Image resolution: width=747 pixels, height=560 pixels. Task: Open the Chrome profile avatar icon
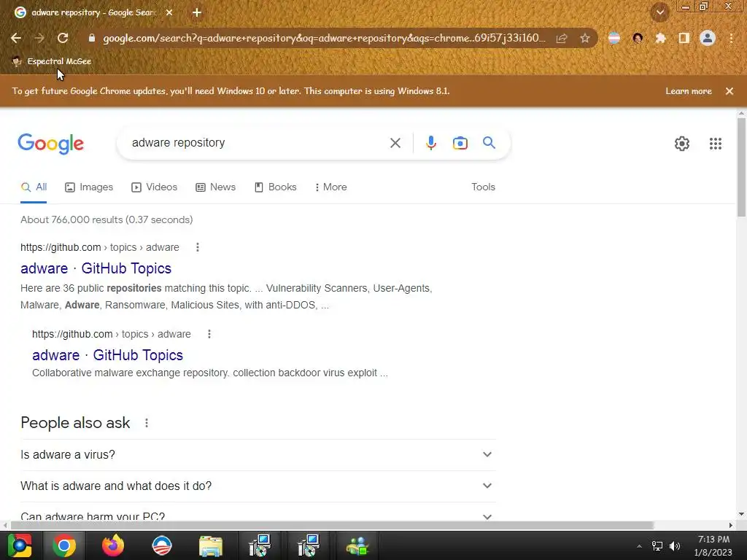[708, 38]
